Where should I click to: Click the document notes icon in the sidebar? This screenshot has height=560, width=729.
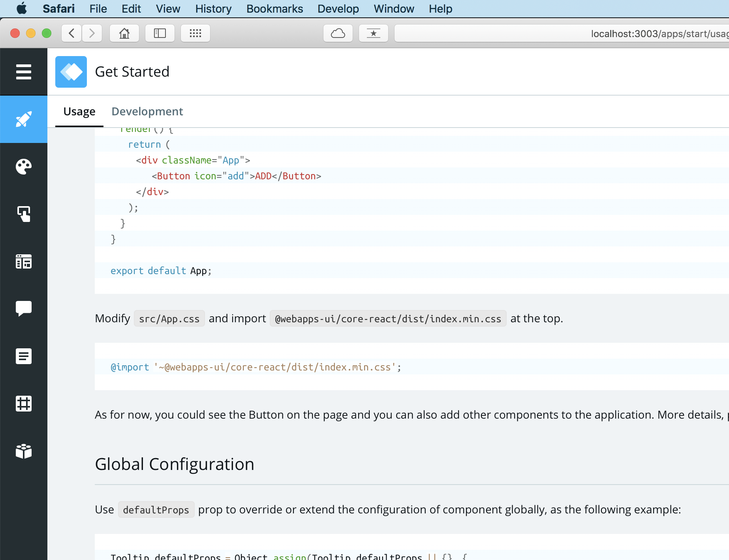coord(23,356)
